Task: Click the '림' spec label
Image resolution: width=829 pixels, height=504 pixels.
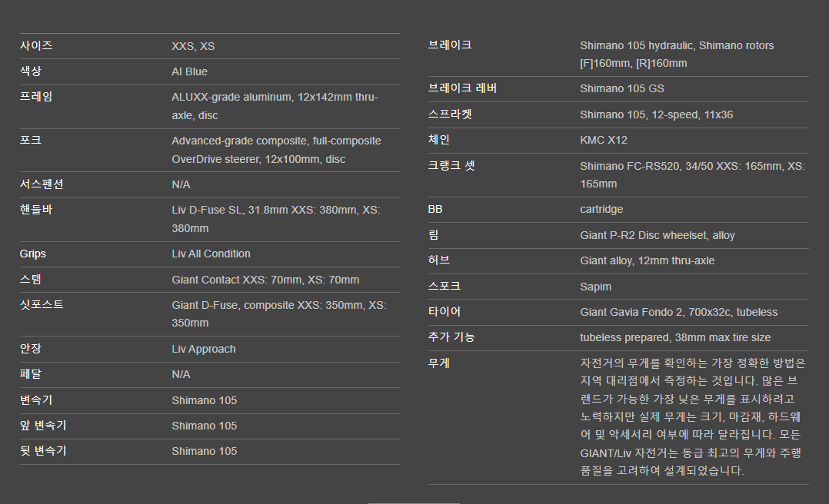Action: tap(434, 235)
